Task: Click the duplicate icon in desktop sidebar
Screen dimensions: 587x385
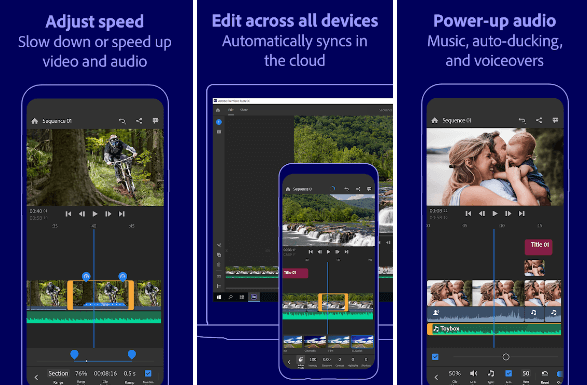Action: 219,255
